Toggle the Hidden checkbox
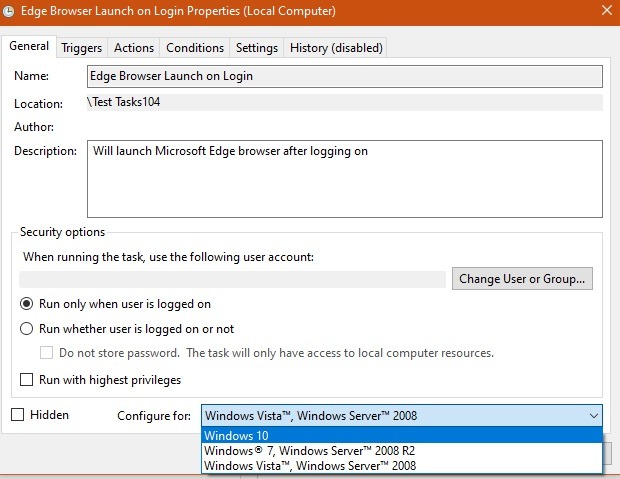Image resolution: width=620 pixels, height=479 pixels. pos(17,415)
